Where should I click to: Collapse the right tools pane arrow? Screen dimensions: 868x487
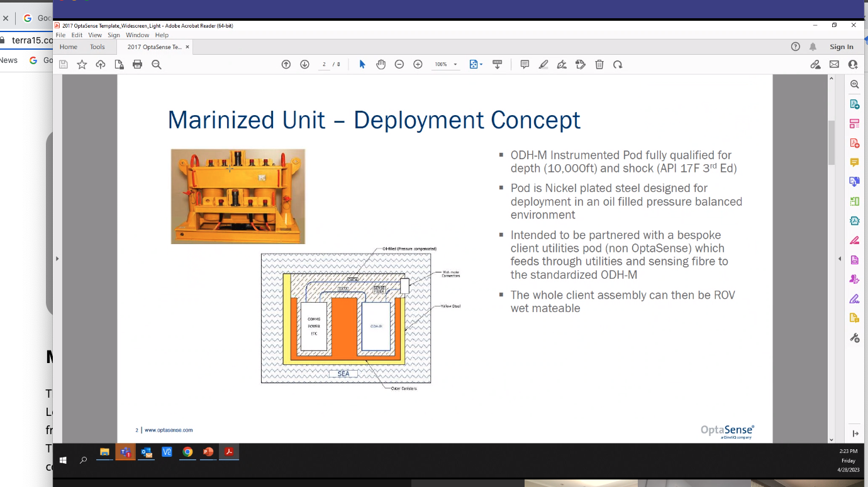839,259
